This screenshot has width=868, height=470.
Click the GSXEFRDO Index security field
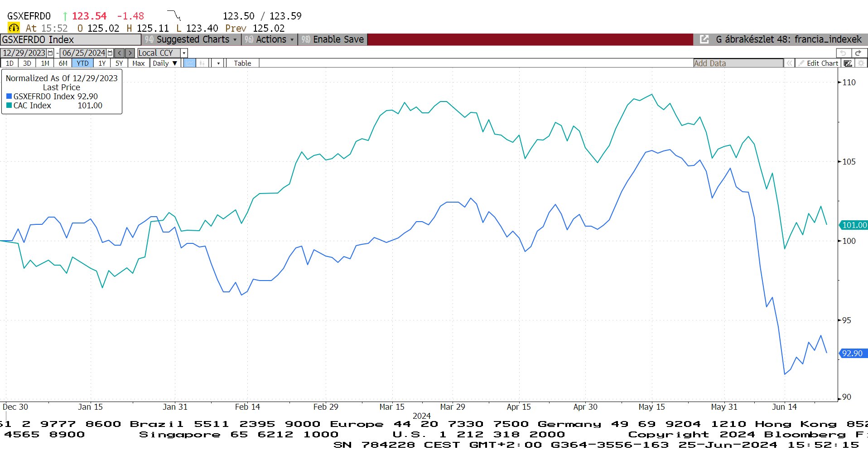point(71,39)
